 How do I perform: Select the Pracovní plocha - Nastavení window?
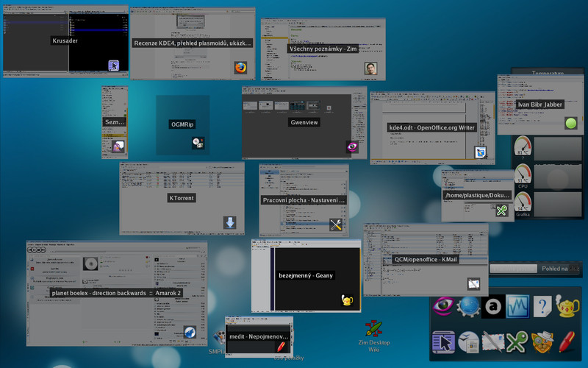[304, 200]
